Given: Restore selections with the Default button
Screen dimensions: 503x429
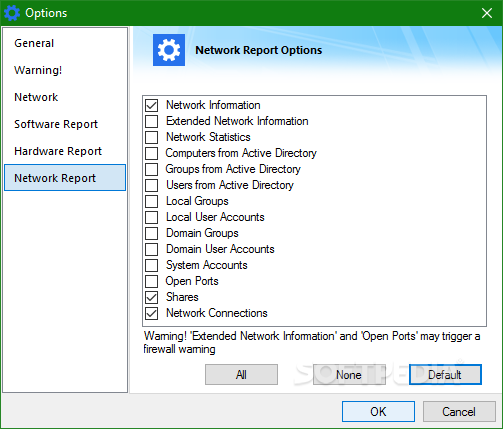Looking at the screenshot, I should pyautogui.click(x=445, y=374).
